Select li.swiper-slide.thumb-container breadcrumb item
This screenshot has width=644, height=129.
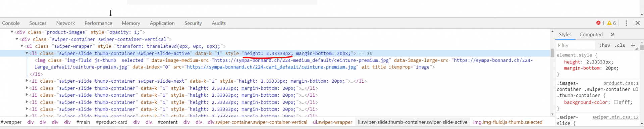(413, 122)
